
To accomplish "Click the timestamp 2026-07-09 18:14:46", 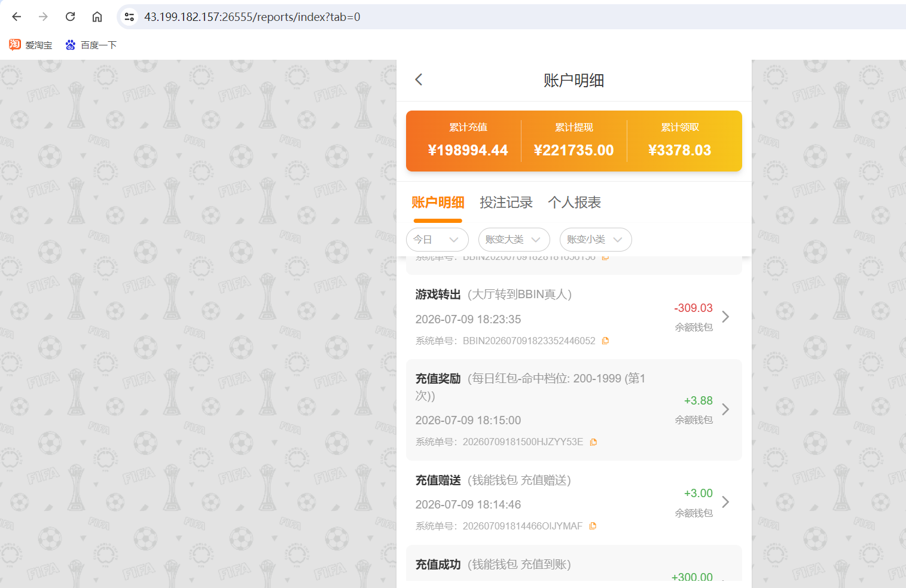I will click(x=468, y=505).
